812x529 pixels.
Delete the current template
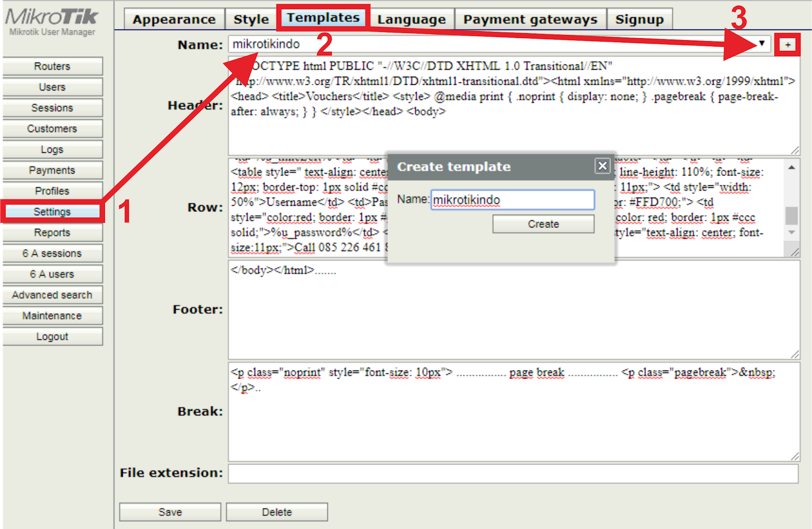(x=277, y=512)
